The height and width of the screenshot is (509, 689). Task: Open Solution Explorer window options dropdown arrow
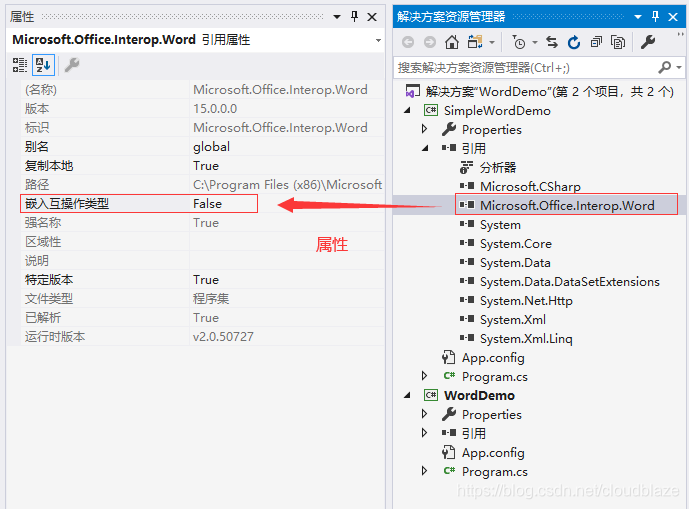[x=638, y=17]
